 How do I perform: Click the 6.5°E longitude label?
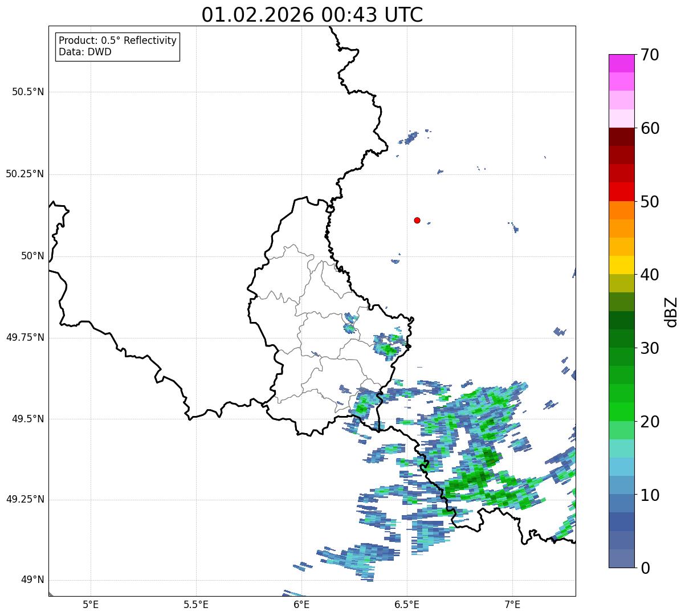[x=407, y=605]
